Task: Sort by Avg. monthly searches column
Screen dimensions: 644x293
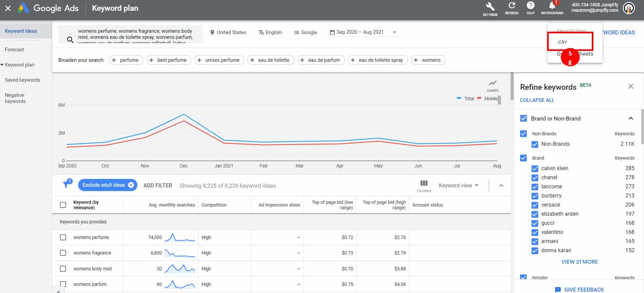Action: 172,205
